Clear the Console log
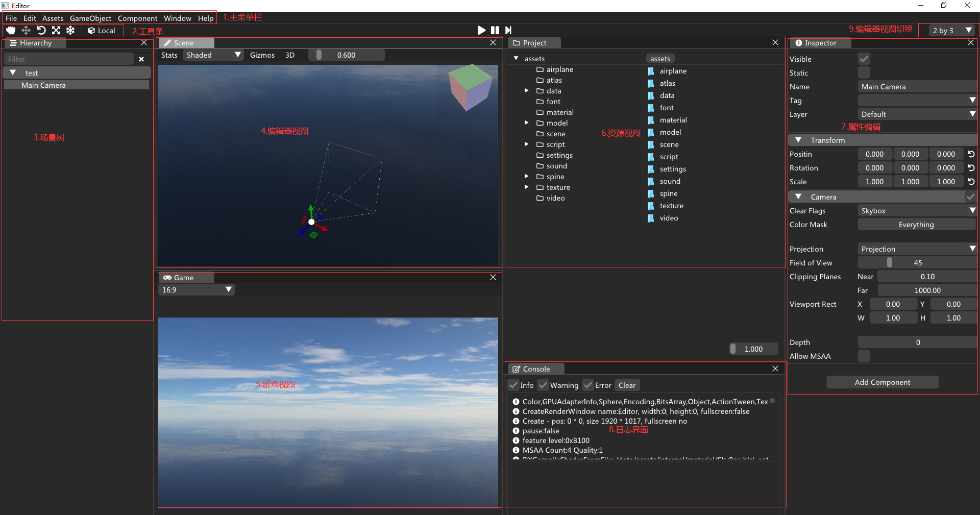 (x=627, y=385)
